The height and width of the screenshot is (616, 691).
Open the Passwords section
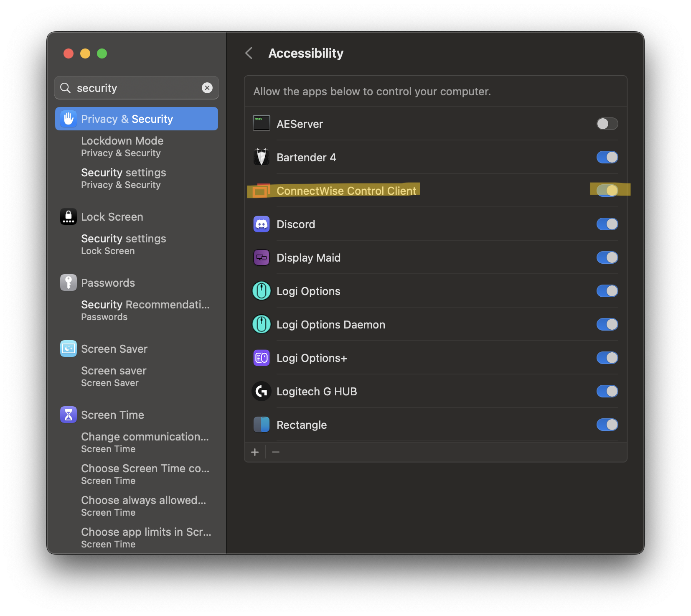(137, 283)
